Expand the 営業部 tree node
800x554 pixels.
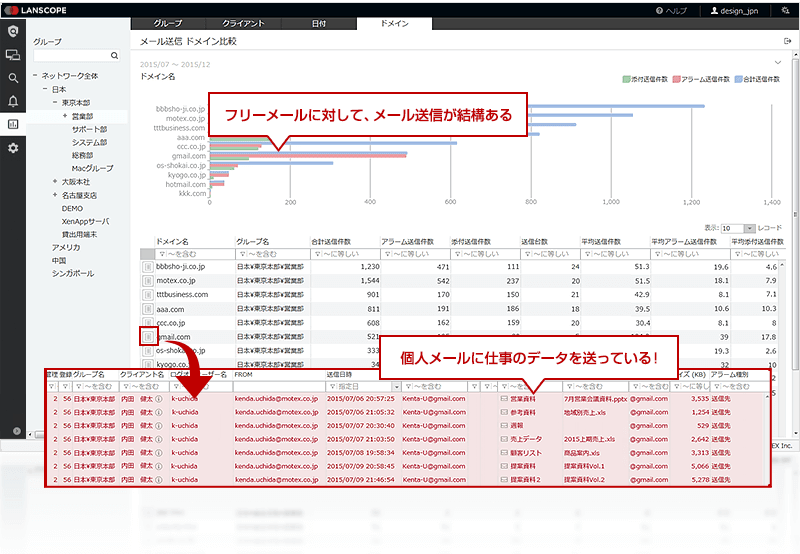(65, 116)
